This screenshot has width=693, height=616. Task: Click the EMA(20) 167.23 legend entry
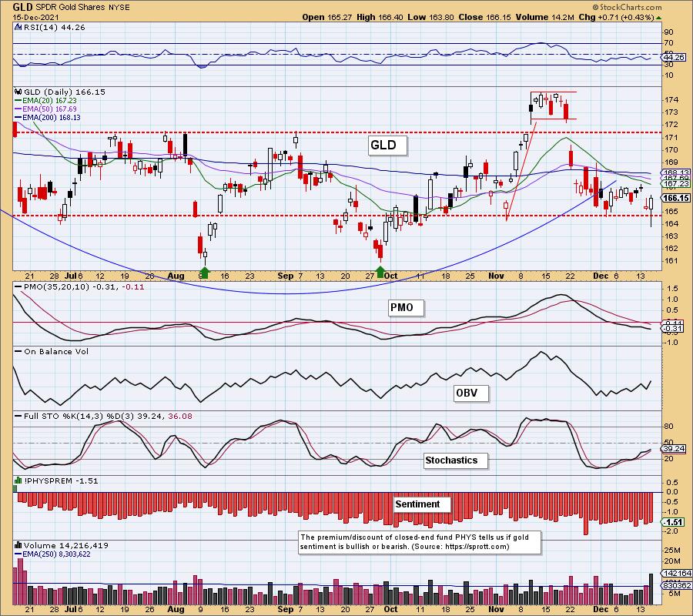[46, 101]
